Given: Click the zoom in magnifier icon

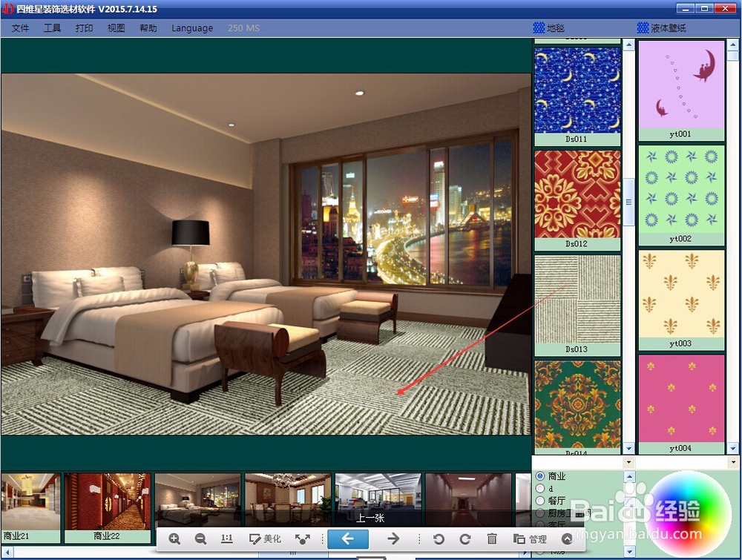Looking at the screenshot, I should [x=174, y=538].
